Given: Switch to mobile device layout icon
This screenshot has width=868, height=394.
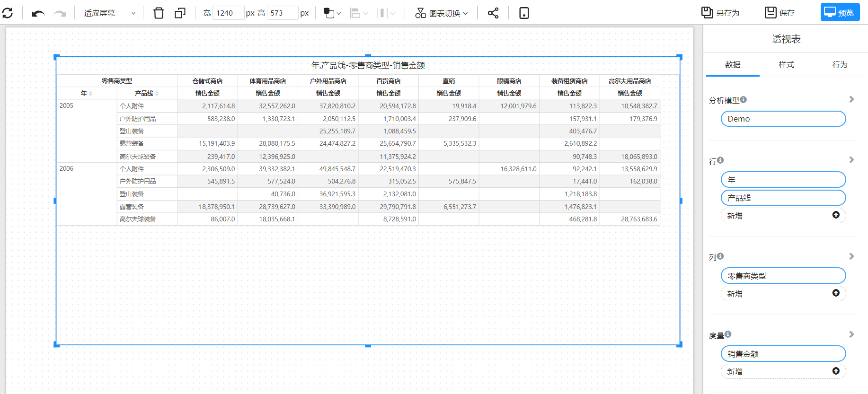Looking at the screenshot, I should point(524,13).
